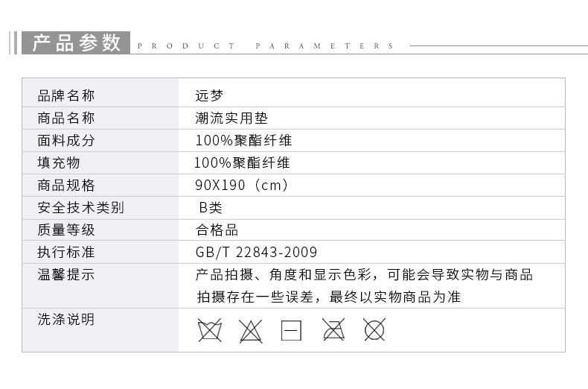This screenshot has width=588, height=389.
Task: Click the standard code GB/T 22843-2009
Action: click(256, 252)
